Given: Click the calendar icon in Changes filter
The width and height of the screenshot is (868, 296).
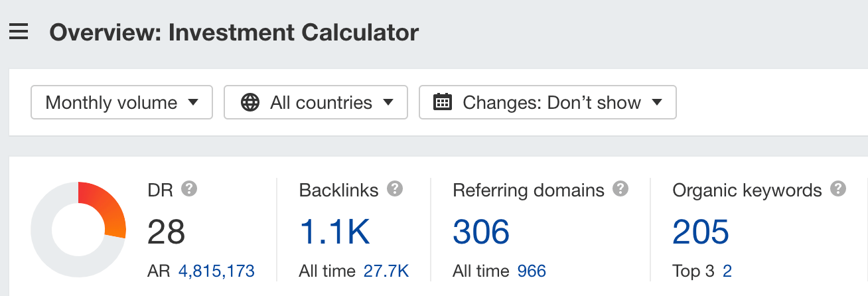Looking at the screenshot, I should point(443,102).
